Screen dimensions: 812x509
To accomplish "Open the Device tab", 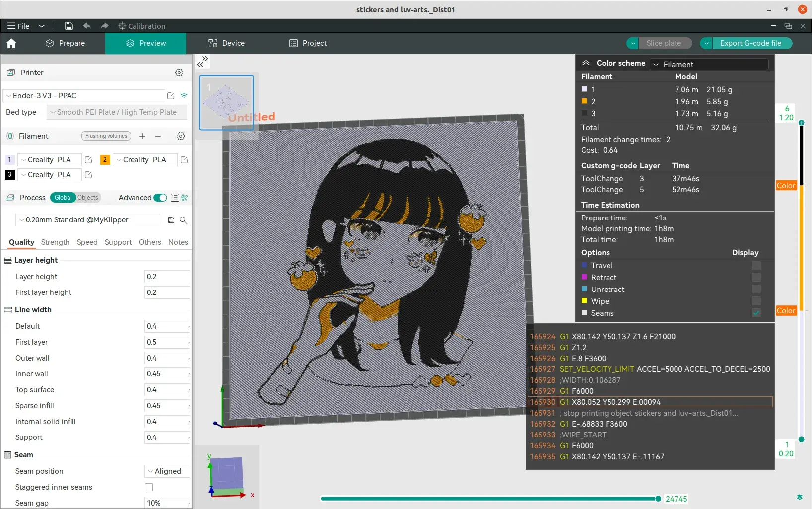I will [x=226, y=43].
